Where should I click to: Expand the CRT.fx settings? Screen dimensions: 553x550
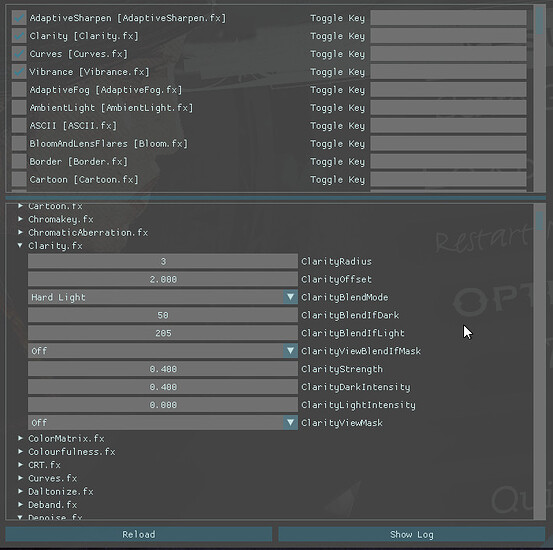[x=20, y=465]
